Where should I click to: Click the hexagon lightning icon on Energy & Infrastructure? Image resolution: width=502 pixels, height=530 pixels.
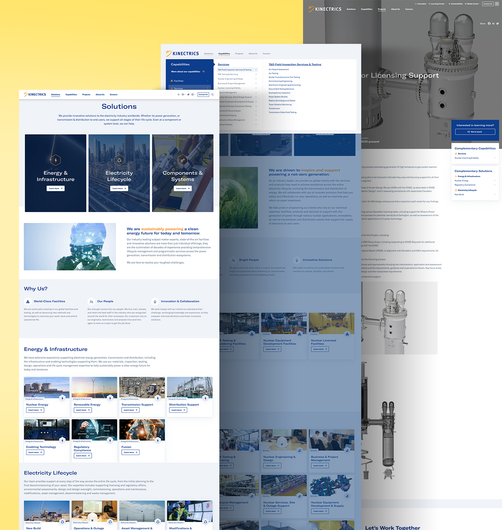click(x=55, y=160)
